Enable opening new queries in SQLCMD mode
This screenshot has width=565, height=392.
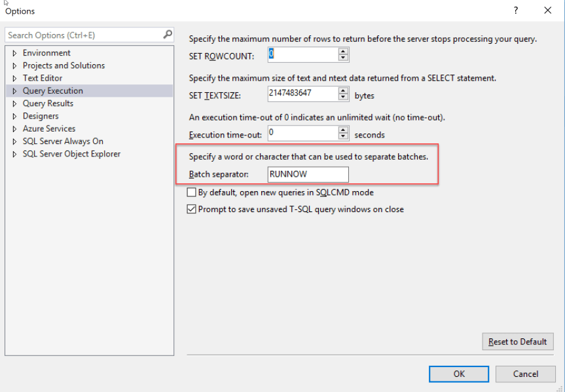tap(192, 192)
